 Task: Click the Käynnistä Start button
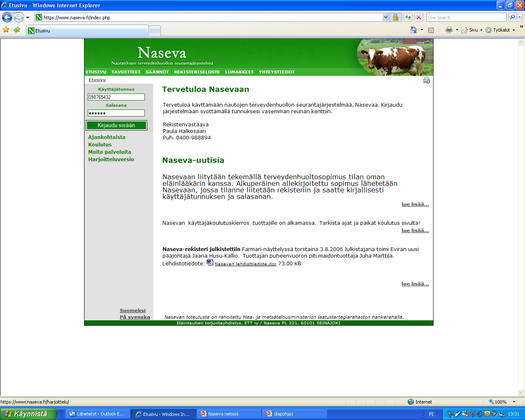tap(28, 414)
